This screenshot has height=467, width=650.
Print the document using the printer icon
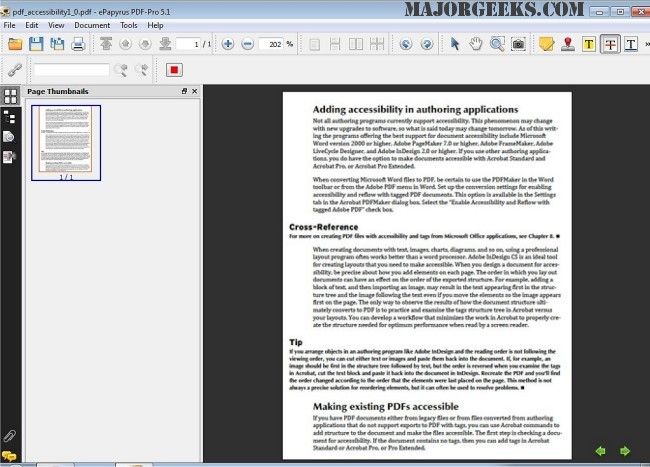click(x=78, y=44)
